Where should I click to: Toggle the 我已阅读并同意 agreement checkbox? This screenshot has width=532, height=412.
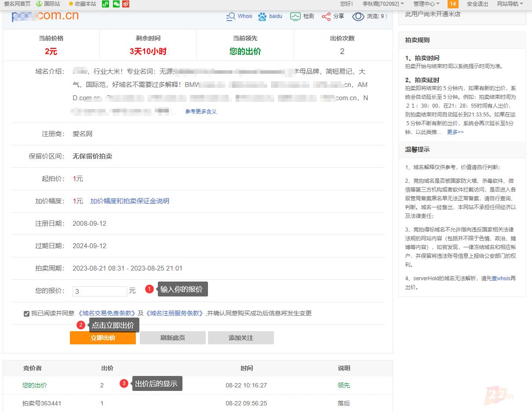click(x=27, y=314)
